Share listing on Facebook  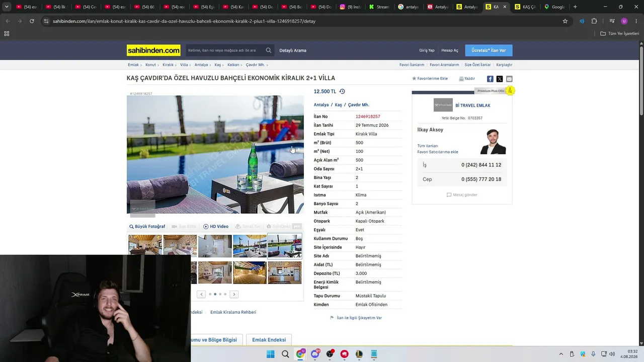click(x=490, y=79)
